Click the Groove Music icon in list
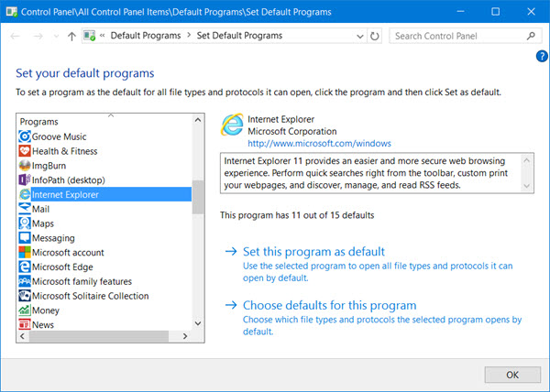 click(25, 136)
